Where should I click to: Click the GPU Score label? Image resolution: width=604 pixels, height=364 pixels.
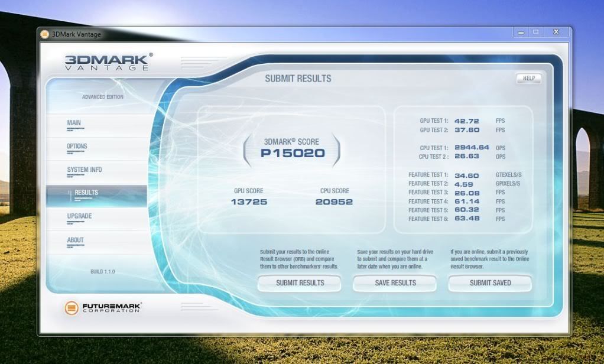[248, 191]
